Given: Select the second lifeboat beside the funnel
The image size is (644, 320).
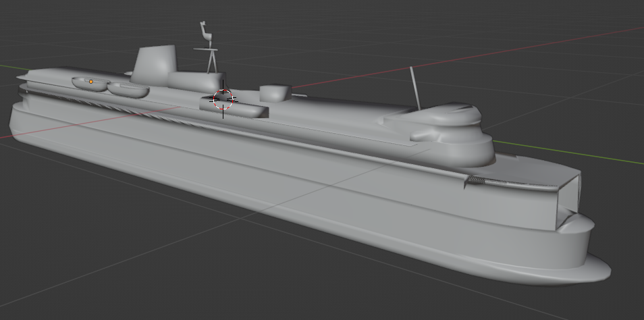Looking at the screenshot, I should 128,90.
